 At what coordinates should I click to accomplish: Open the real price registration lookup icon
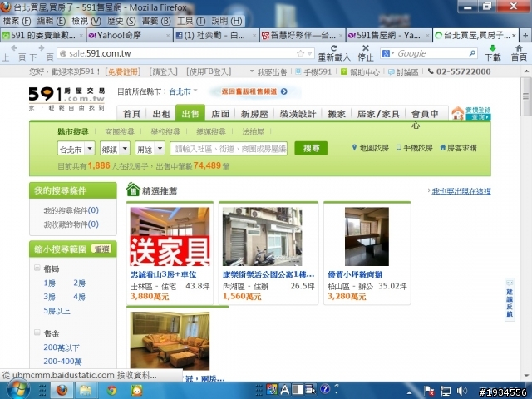pos(471,113)
